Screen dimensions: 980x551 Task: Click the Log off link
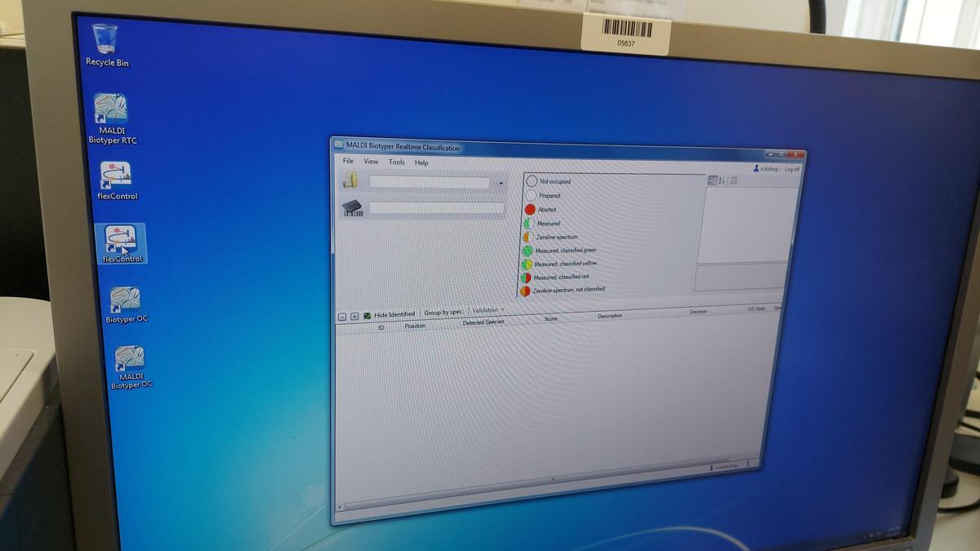[x=792, y=170]
